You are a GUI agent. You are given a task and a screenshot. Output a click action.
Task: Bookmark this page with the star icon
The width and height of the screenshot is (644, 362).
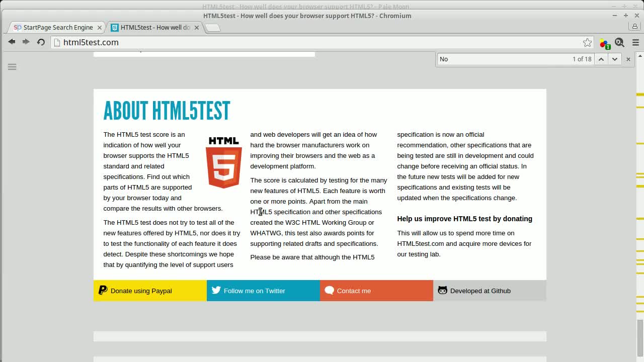coord(587,42)
